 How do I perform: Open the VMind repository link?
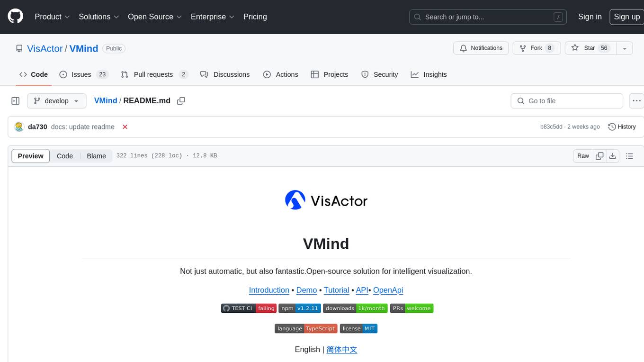tap(84, 48)
